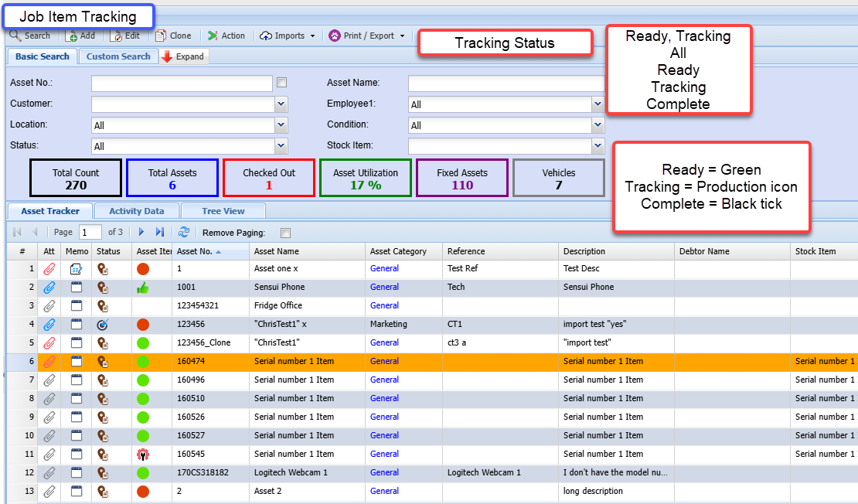Click the refresh icon in paging bar
858x504 pixels.
pos(183,232)
